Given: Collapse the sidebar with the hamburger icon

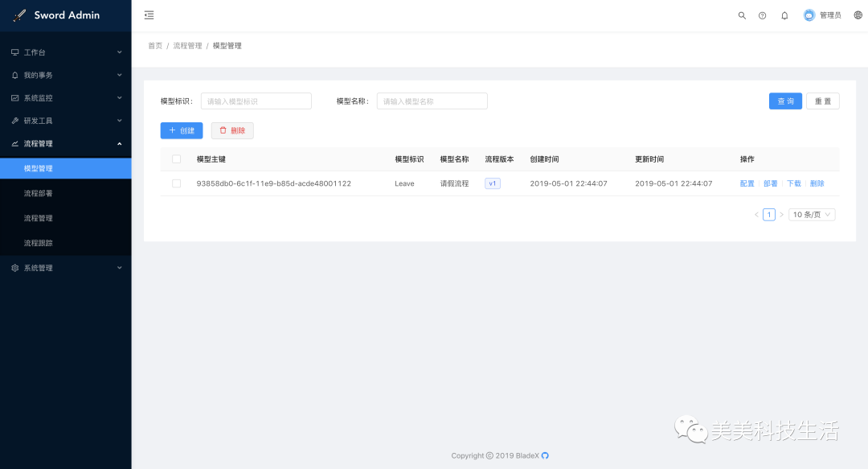Looking at the screenshot, I should 149,14.
